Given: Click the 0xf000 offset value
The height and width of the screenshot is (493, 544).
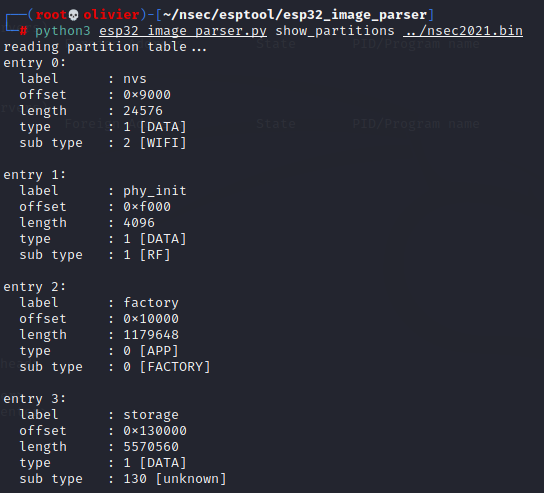Looking at the screenshot, I should tap(147, 207).
